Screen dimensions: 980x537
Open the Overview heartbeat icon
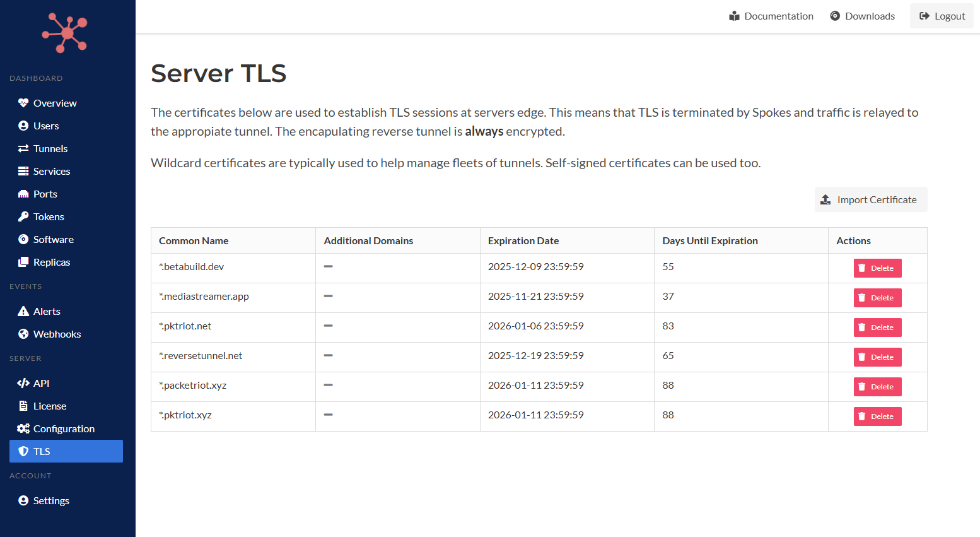(x=23, y=103)
